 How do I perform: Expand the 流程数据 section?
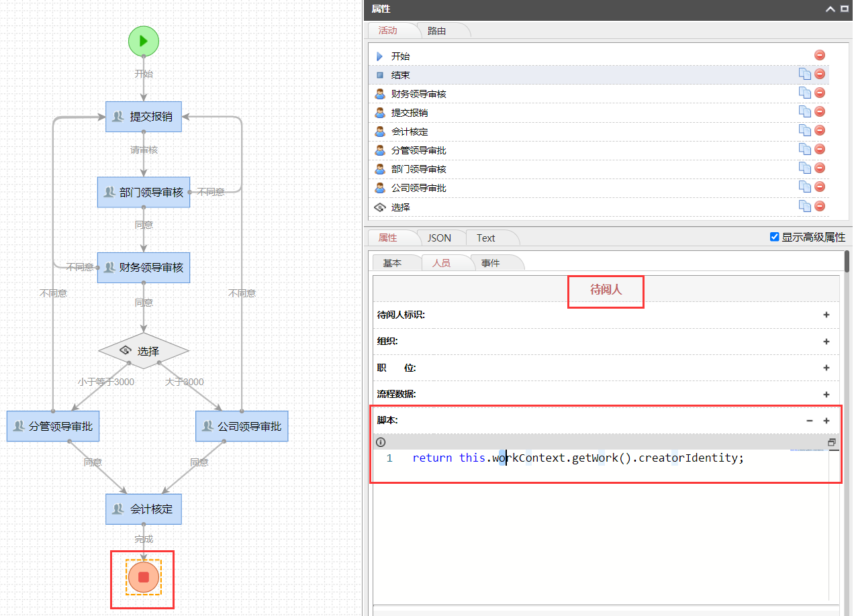(826, 395)
